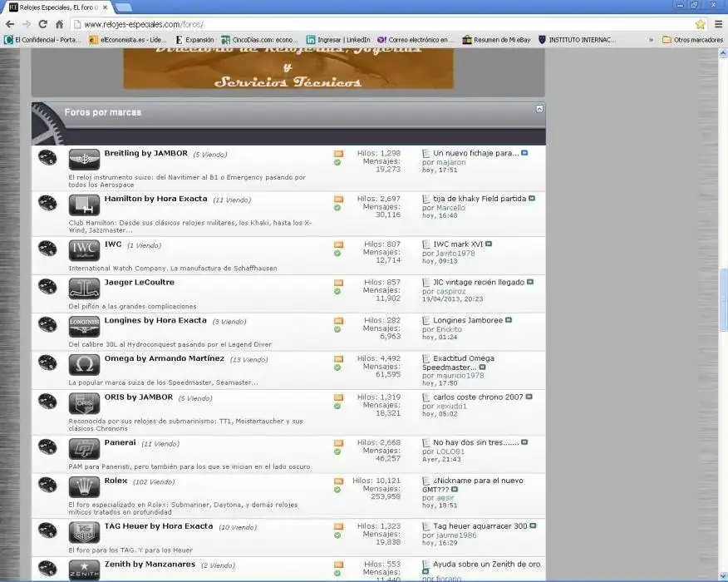Open the ORIS by JAMBOR forum link
This screenshot has height=582, width=728.
[x=138, y=397]
